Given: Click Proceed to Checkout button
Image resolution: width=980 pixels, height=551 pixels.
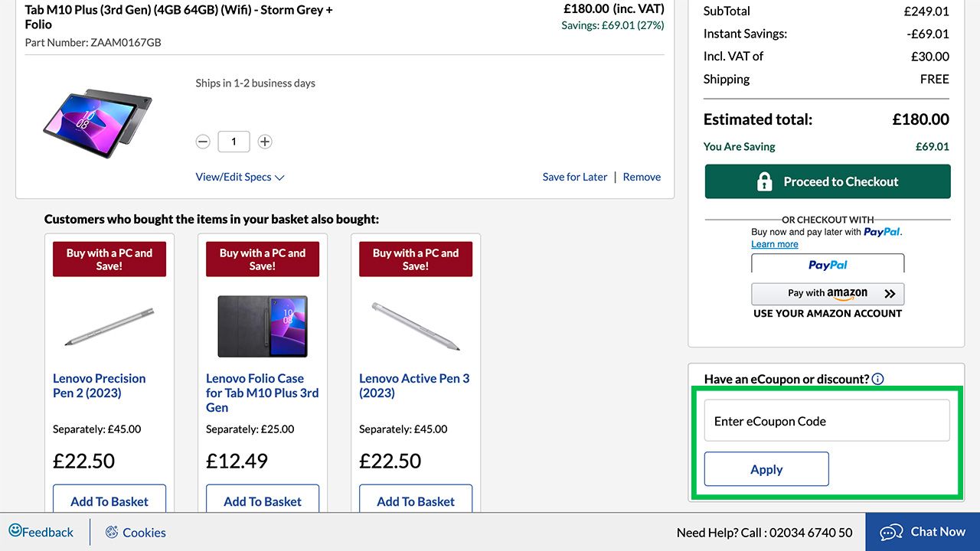Looking at the screenshot, I should click(828, 181).
